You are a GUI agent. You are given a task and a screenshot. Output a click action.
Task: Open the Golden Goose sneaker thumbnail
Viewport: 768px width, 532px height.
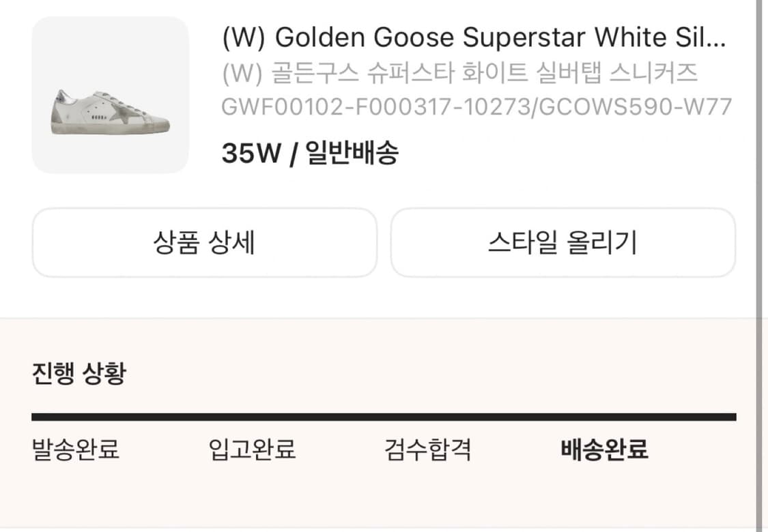[x=110, y=95]
